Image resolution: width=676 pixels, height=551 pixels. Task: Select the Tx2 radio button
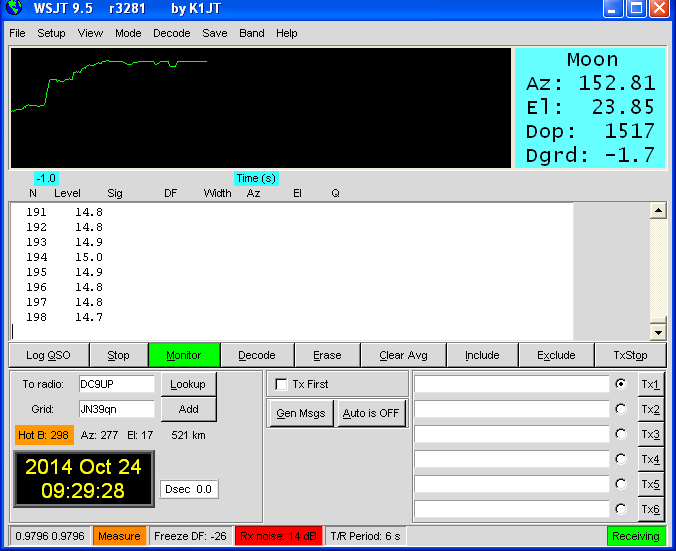pyautogui.click(x=621, y=409)
